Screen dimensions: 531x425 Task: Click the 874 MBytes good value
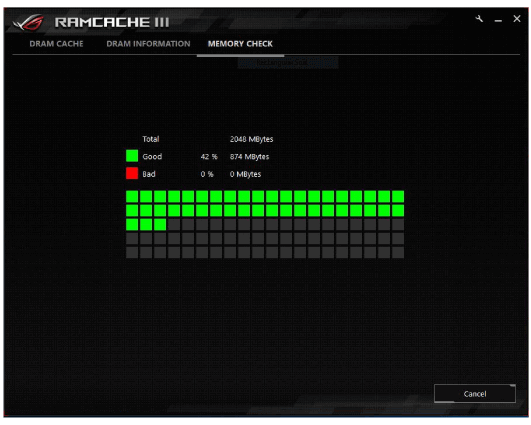click(250, 156)
